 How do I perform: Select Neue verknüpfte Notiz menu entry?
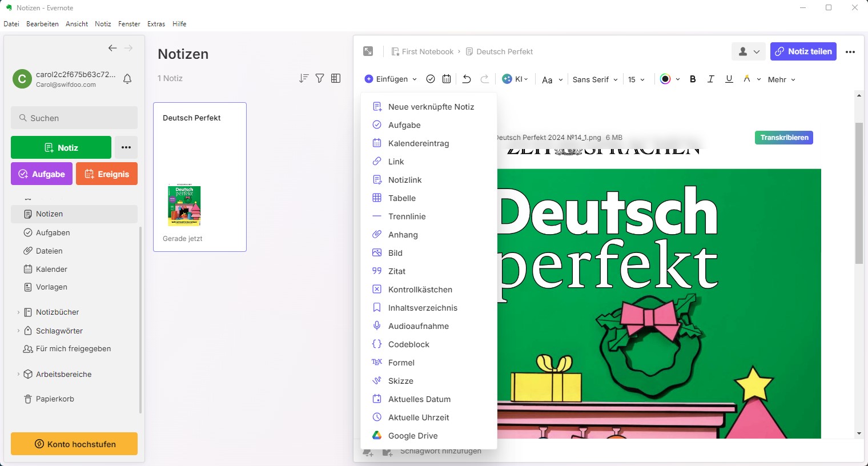pyautogui.click(x=429, y=107)
